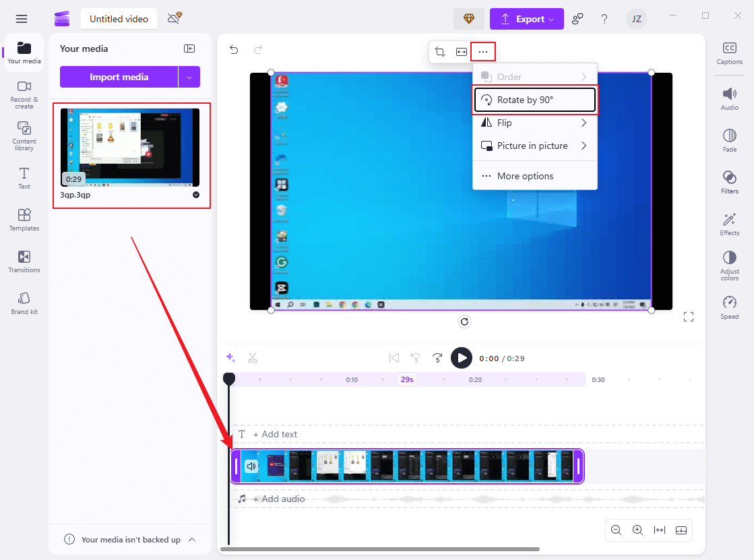Open the Templates sidebar tab
Viewport: 754px width, 560px height.
[x=24, y=220]
